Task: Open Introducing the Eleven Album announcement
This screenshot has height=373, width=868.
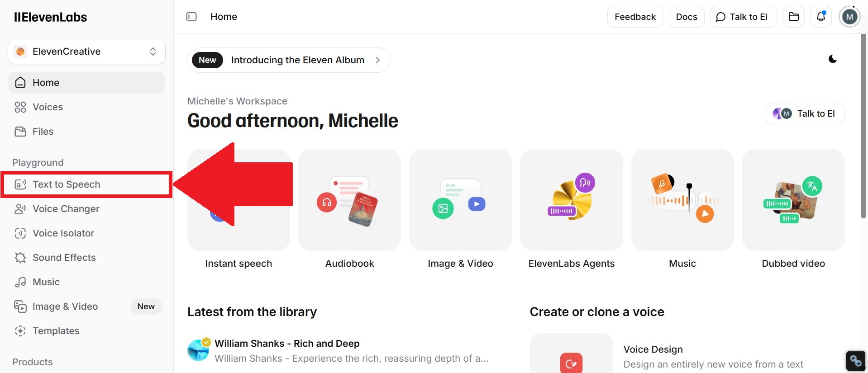Action: pyautogui.click(x=289, y=60)
